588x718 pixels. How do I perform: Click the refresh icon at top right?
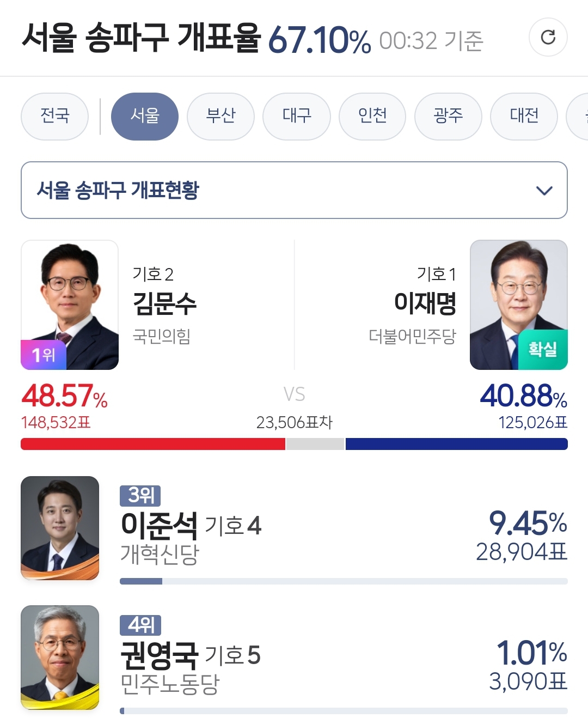coord(548,37)
